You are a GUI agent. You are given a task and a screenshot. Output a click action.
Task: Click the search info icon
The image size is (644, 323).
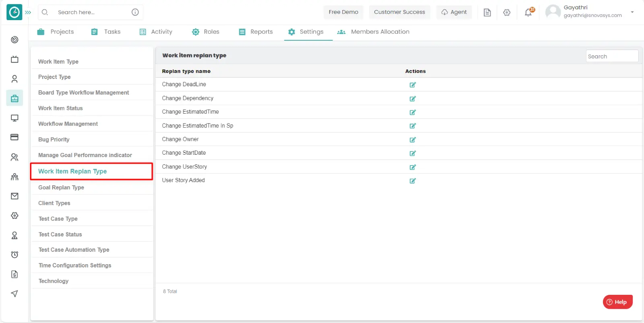pos(135,12)
